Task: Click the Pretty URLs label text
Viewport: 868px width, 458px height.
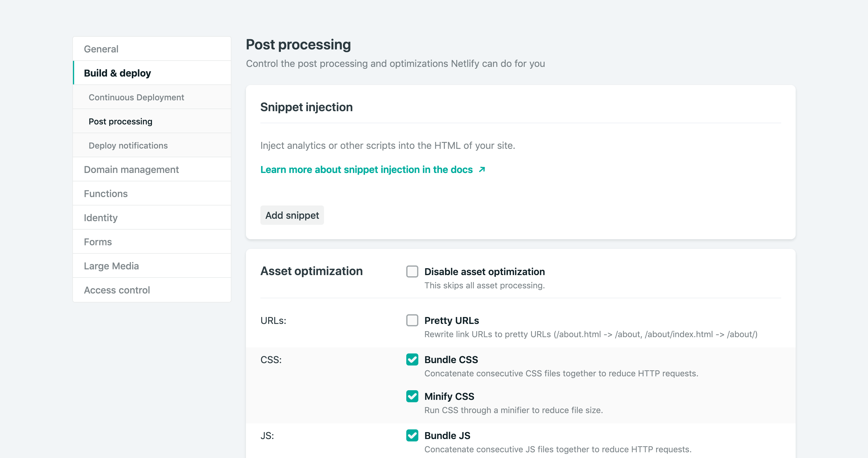Action: click(451, 320)
